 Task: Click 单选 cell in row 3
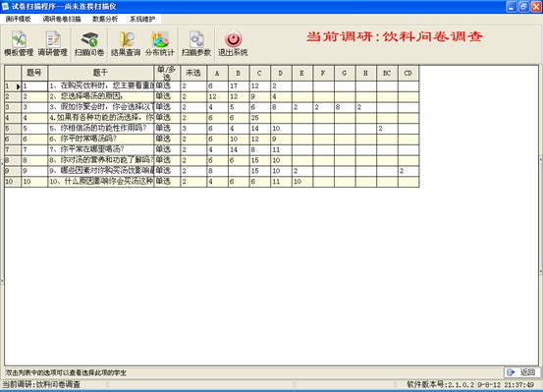coord(167,107)
